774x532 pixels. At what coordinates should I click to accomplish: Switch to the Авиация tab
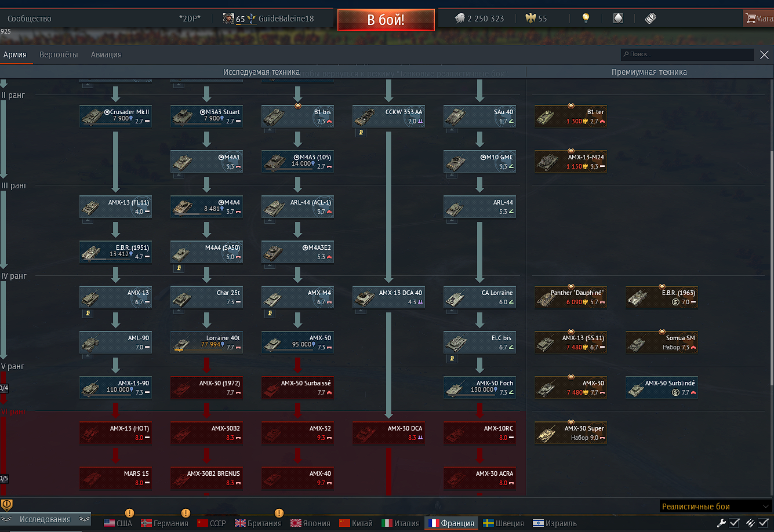coord(106,54)
